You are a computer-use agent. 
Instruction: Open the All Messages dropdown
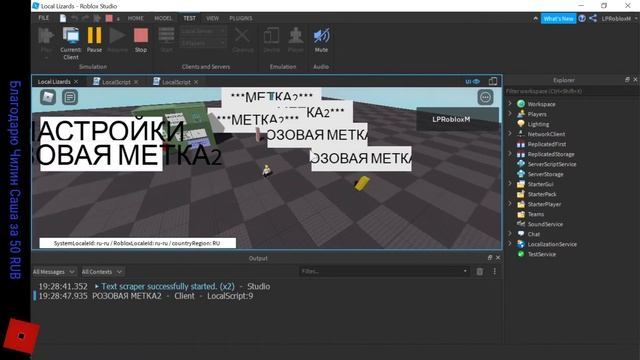(54, 272)
